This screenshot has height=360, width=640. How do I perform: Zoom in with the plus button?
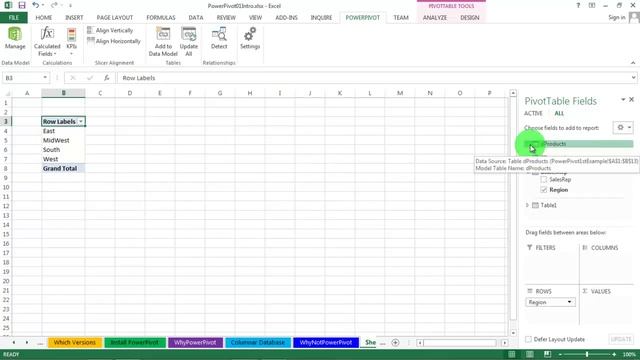[614, 354]
